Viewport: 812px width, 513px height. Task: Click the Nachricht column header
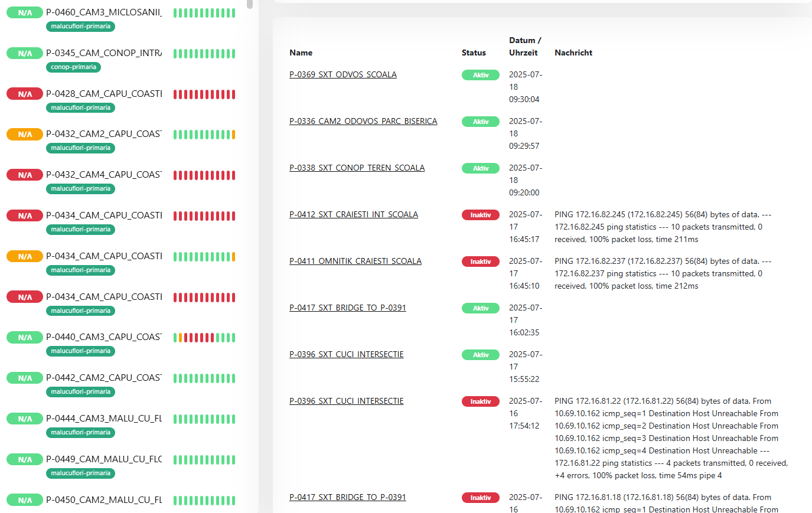(573, 53)
